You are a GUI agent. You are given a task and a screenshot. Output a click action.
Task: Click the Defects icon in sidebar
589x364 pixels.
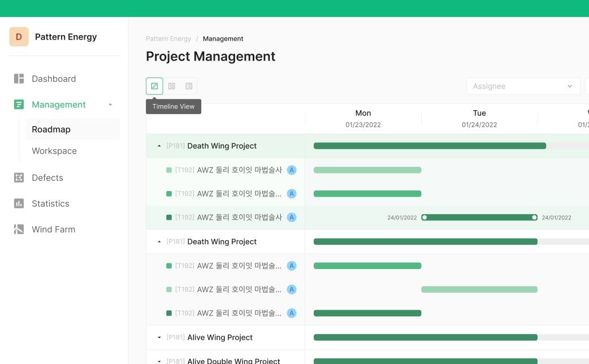[19, 177]
